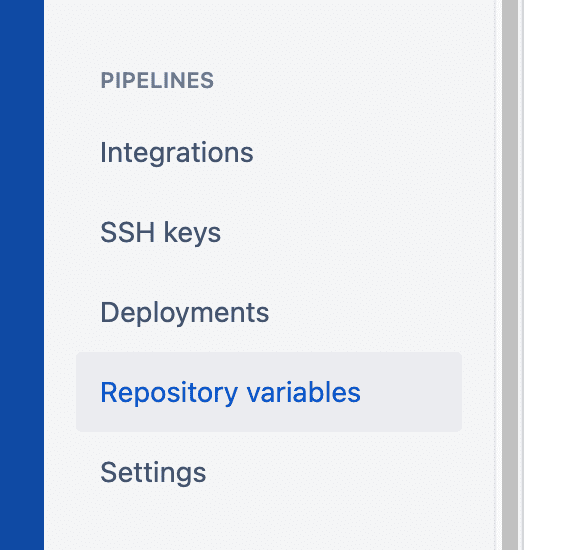The width and height of the screenshot is (582, 550).
Task: Click the "SSH" text in the sidebar
Action: click(128, 233)
